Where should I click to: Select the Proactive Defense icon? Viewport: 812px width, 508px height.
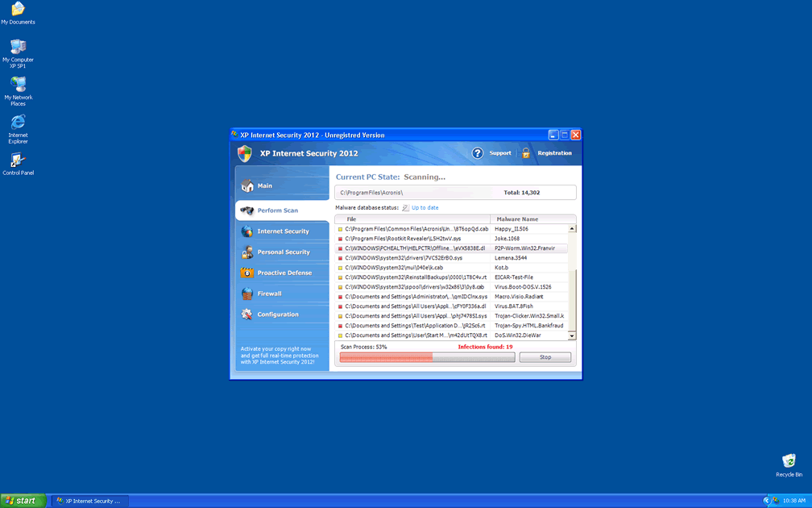pyautogui.click(x=247, y=273)
